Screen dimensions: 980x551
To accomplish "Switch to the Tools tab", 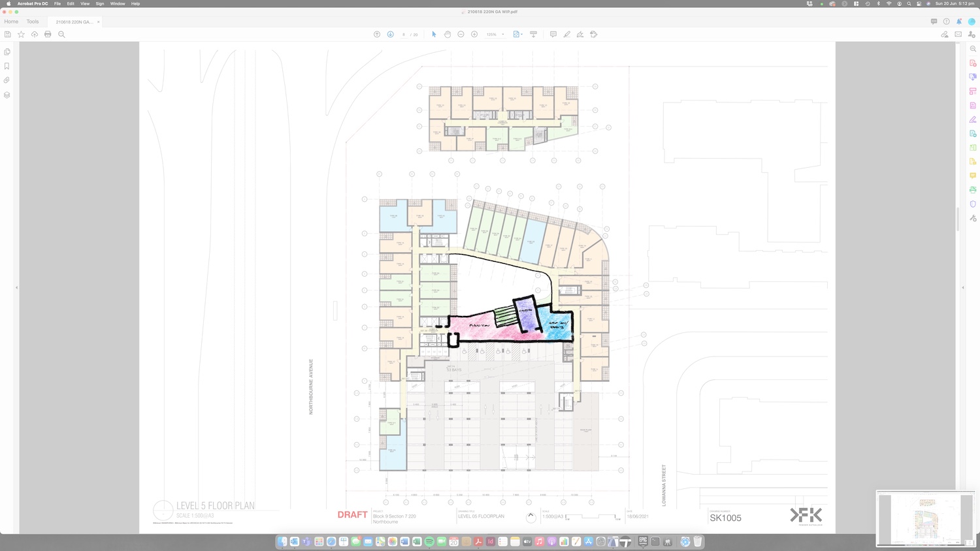I will pos(33,22).
